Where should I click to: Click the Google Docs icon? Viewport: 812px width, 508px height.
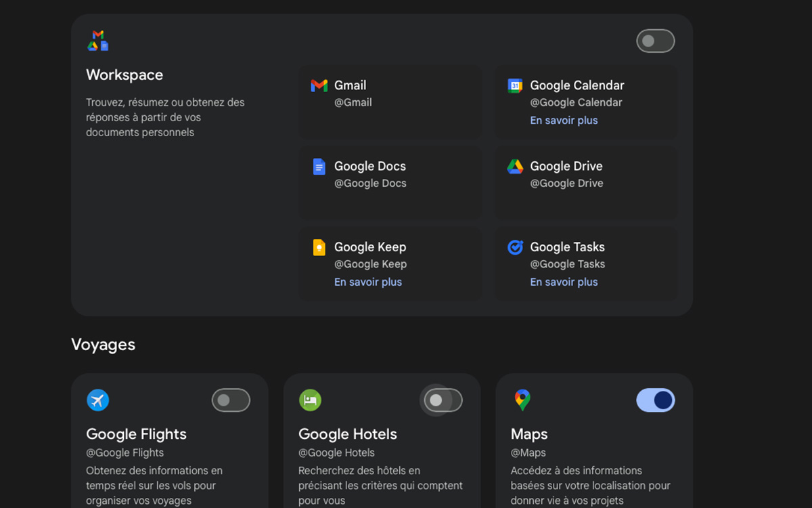click(x=319, y=167)
